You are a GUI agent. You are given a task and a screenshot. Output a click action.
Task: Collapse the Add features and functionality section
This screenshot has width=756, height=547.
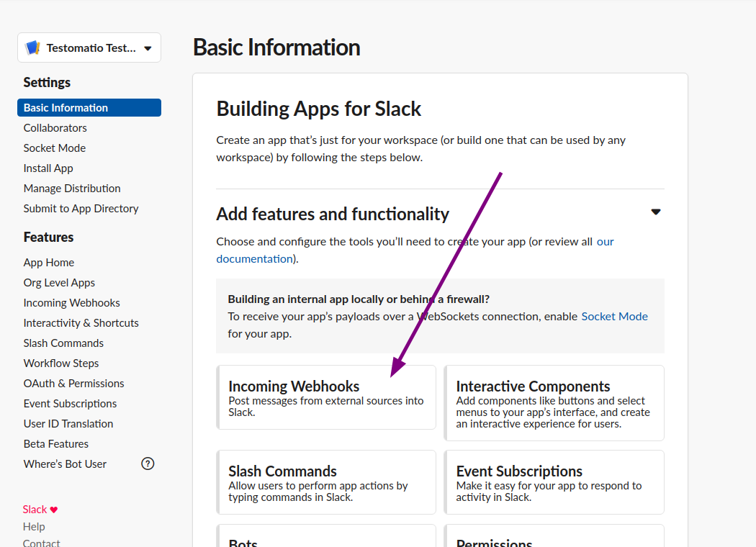tap(655, 212)
